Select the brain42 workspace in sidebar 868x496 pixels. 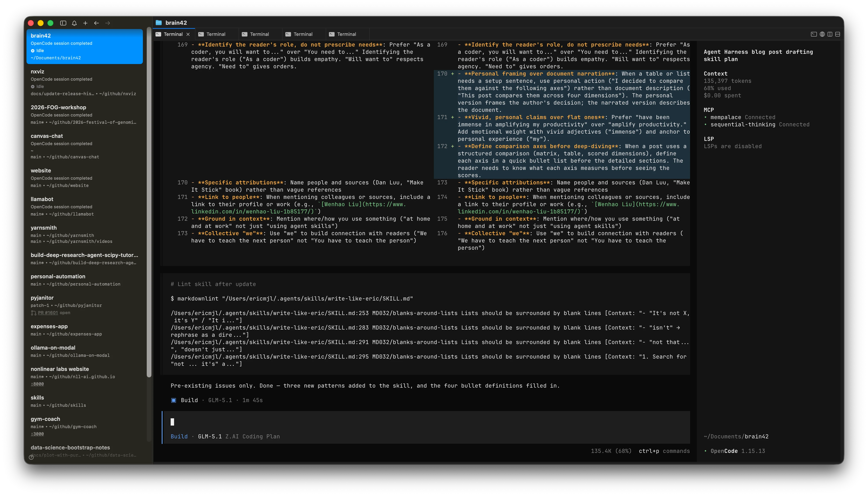pyautogui.click(x=85, y=47)
